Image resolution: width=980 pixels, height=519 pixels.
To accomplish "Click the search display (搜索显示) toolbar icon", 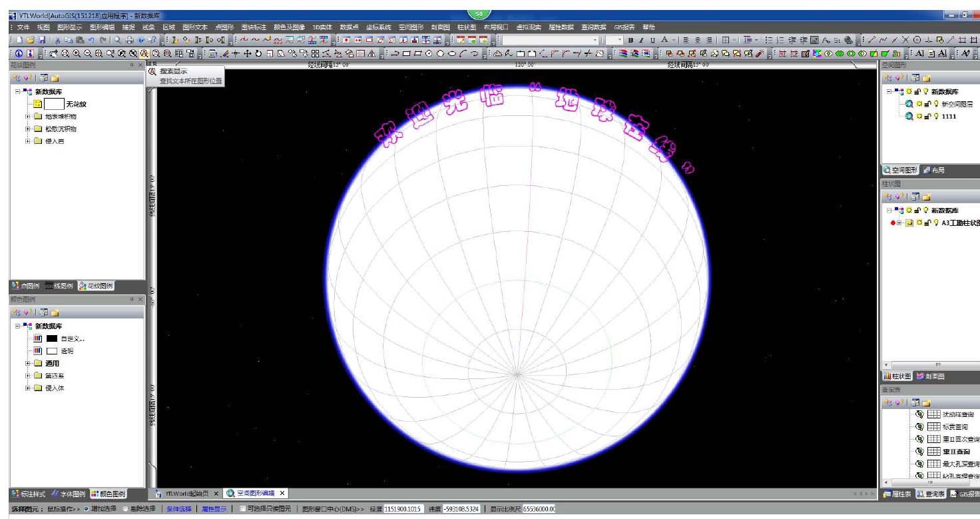I will click(x=144, y=53).
